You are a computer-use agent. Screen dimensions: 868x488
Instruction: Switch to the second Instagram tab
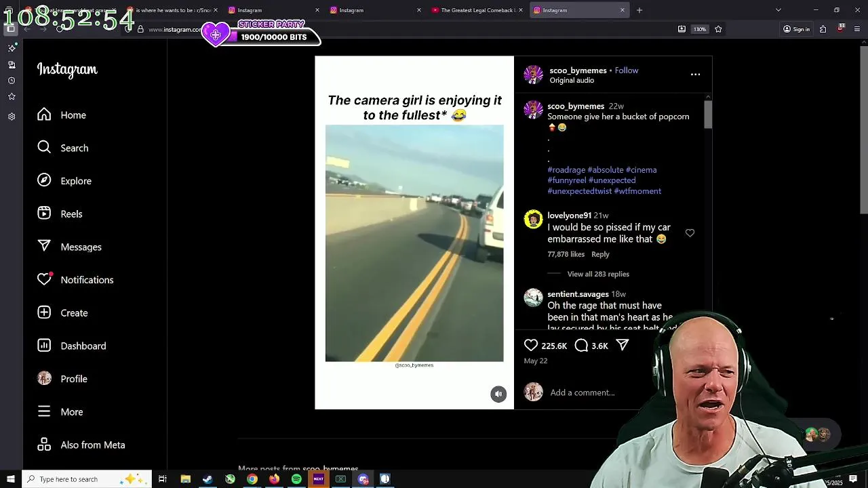[375, 10]
